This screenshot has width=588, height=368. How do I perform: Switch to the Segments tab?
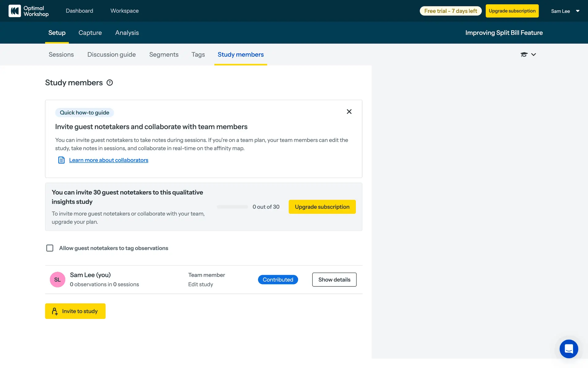point(164,55)
